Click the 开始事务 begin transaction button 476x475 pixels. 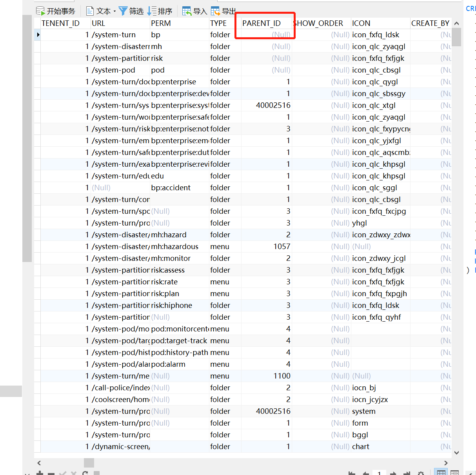55,11
